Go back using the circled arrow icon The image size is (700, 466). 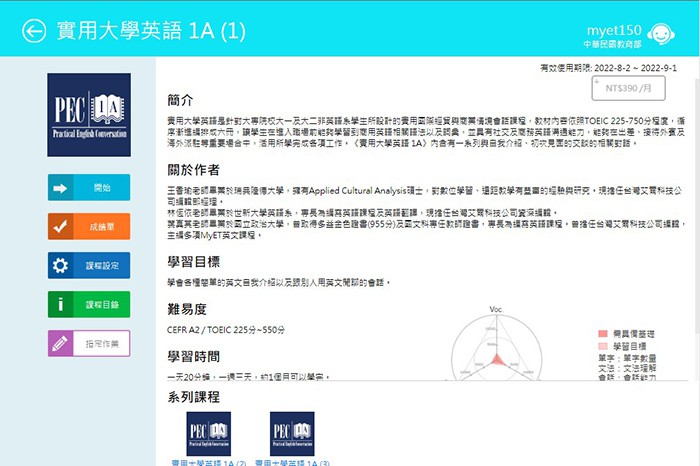point(34,30)
